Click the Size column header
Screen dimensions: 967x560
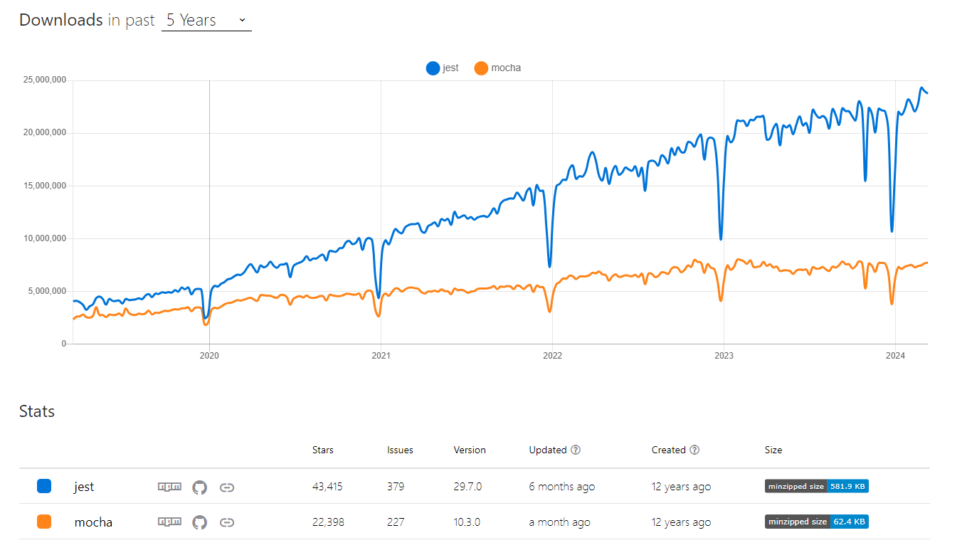(x=773, y=450)
